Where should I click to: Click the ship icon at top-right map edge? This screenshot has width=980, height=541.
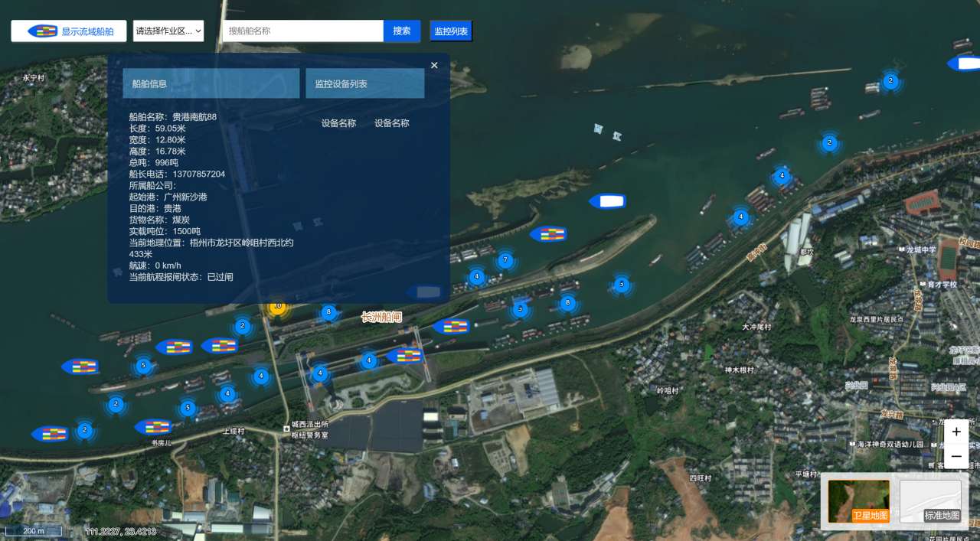click(x=965, y=64)
